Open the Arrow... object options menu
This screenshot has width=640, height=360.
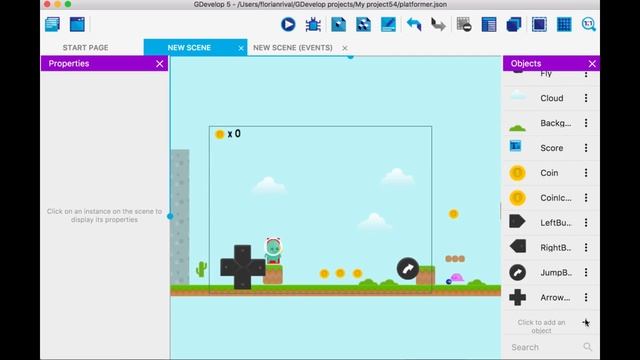(x=586, y=297)
